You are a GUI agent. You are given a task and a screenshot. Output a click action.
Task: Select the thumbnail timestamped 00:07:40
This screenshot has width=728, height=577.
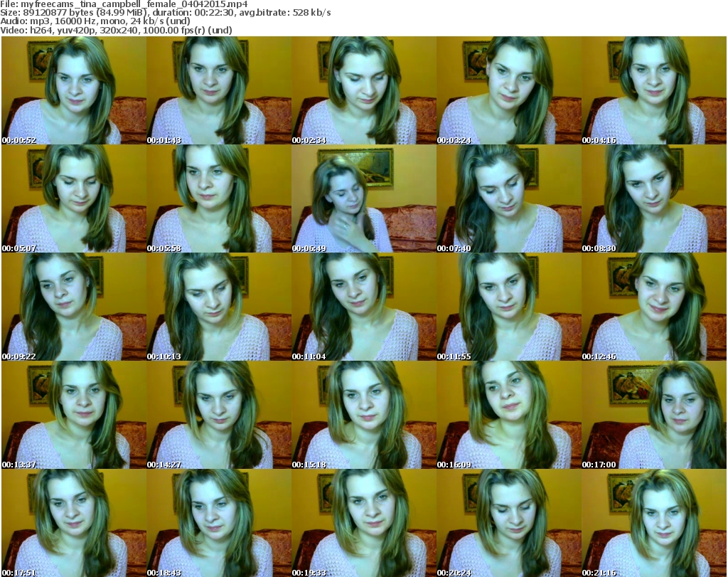(x=509, y=198)
